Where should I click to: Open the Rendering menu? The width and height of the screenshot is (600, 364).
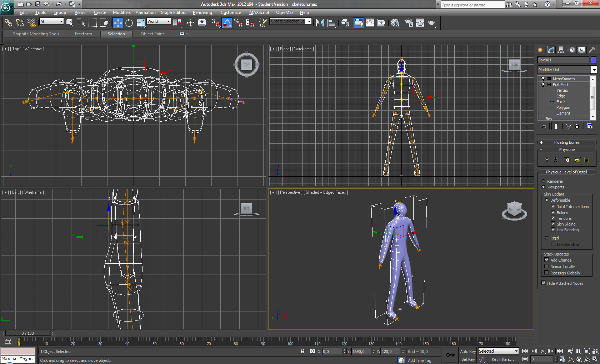pos(202,12)
